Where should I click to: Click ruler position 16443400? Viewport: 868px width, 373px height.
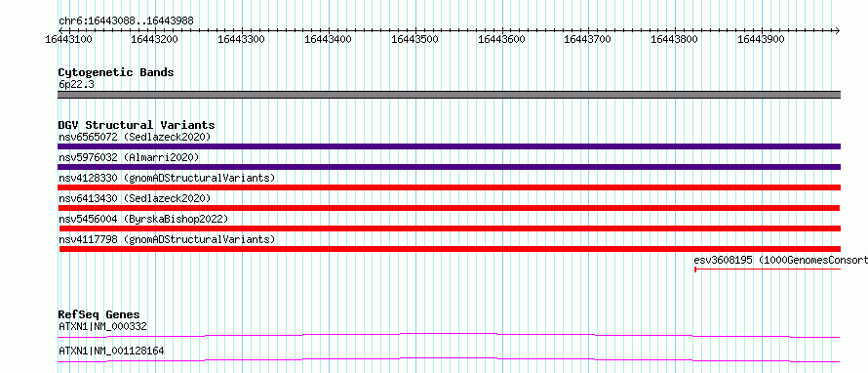329,39
